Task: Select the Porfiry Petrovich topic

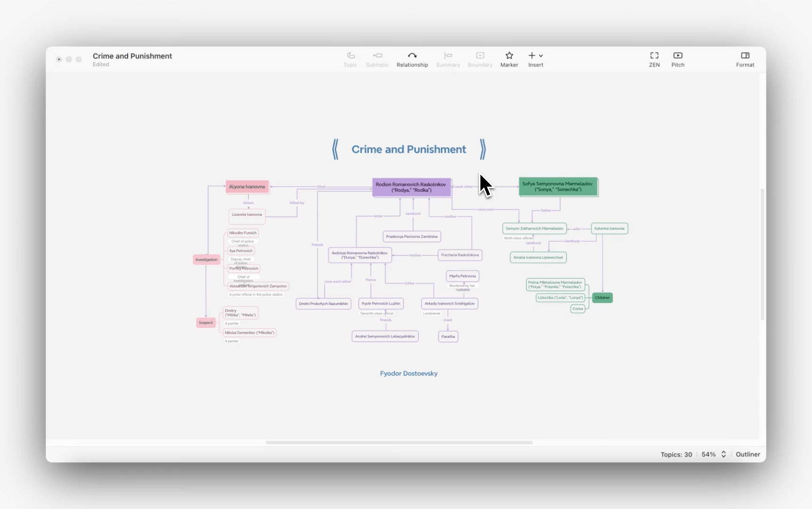Action: [244, 269]
